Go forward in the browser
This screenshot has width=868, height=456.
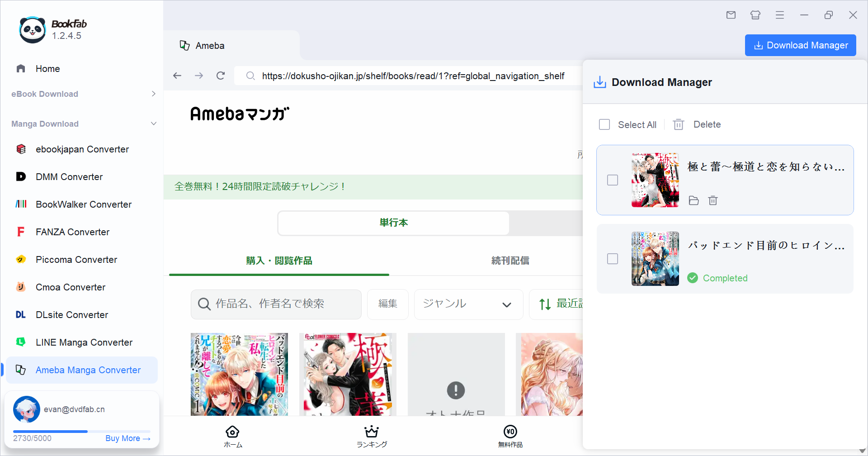199,76
